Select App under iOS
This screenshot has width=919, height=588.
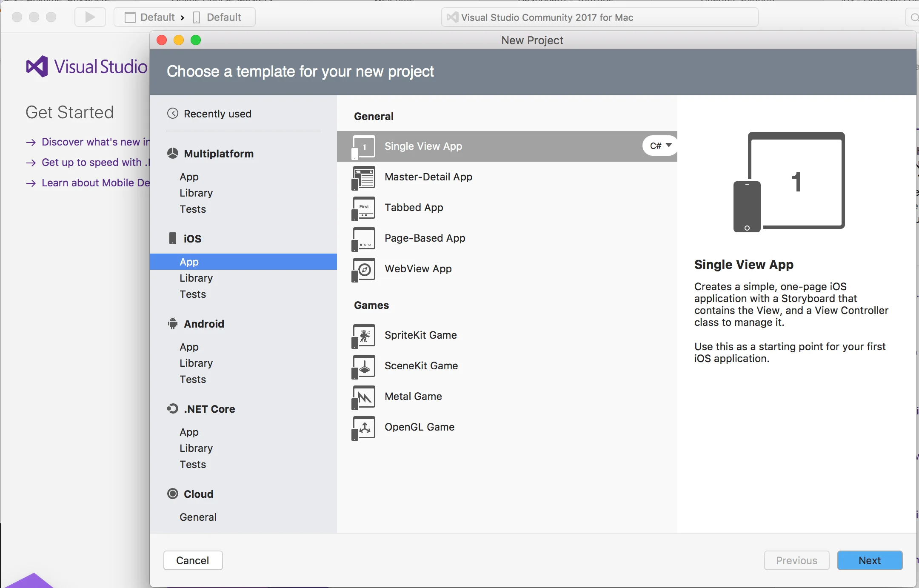pyautogui.click(x=243, y=262)
